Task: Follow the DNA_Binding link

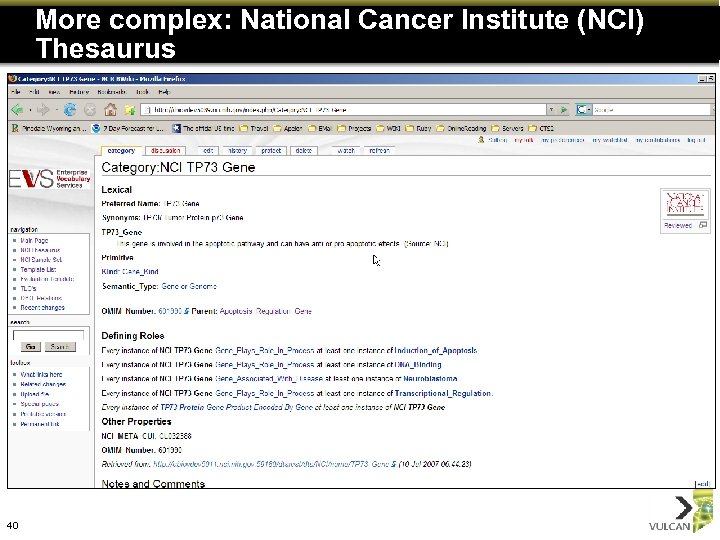Action: click(418, 365)
